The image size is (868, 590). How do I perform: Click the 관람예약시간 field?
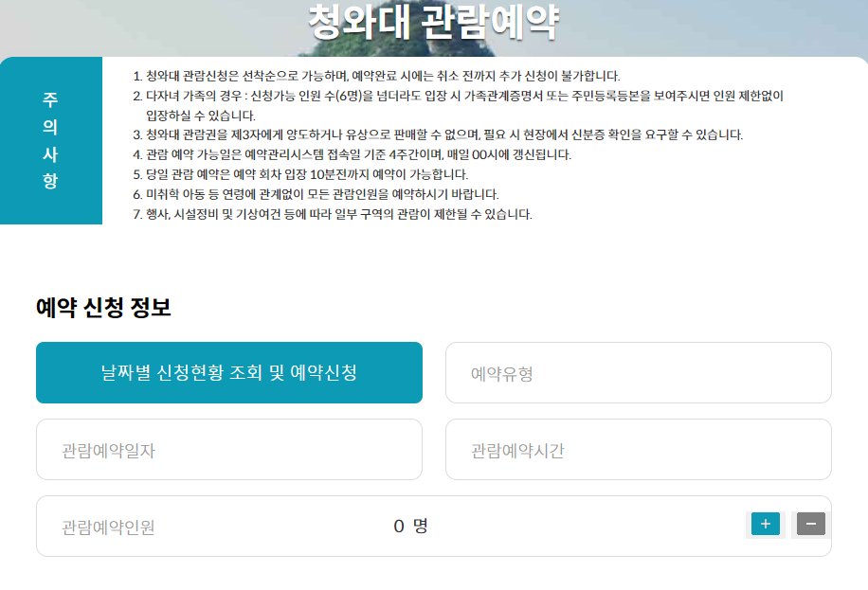pos(639,450)
